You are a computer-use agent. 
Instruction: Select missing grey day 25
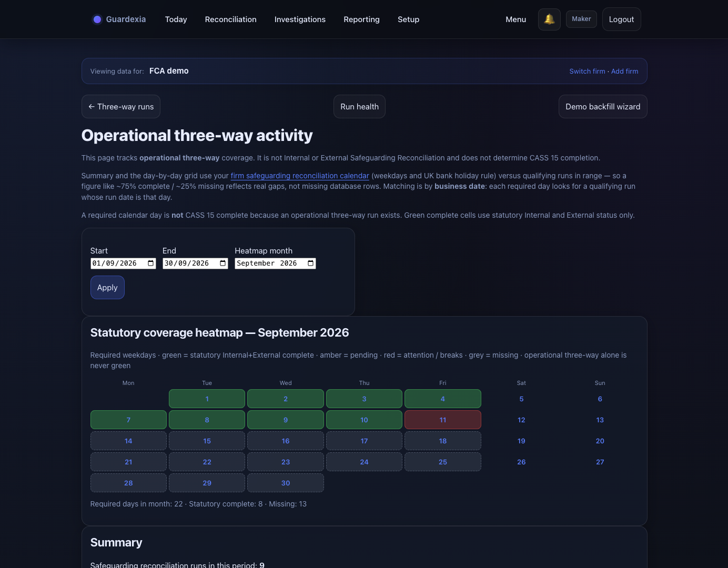[443, 462]
